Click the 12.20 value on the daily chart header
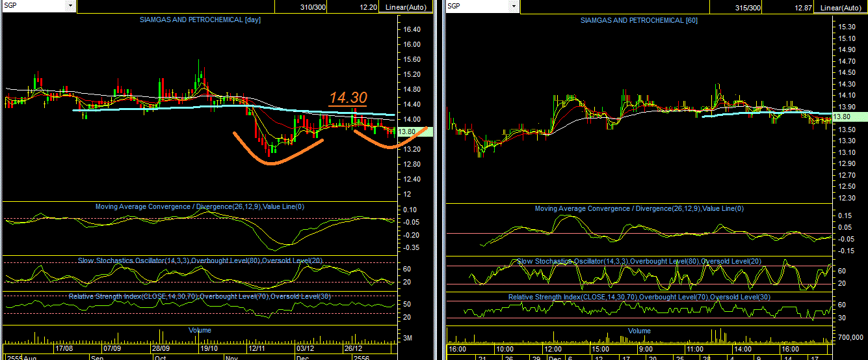This screenshot has height=360, width=868. click(x=368, y=7)
